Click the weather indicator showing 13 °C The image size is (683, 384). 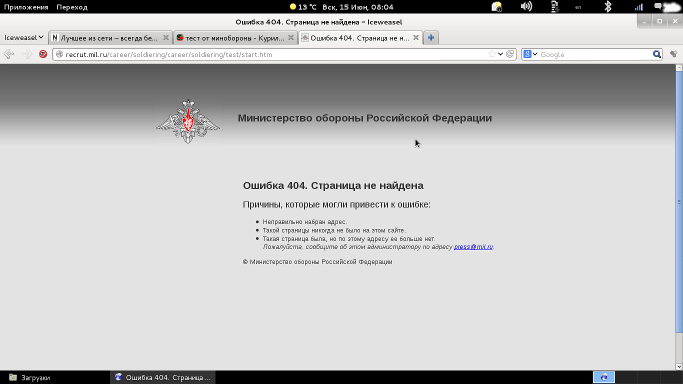click(303, 7)
